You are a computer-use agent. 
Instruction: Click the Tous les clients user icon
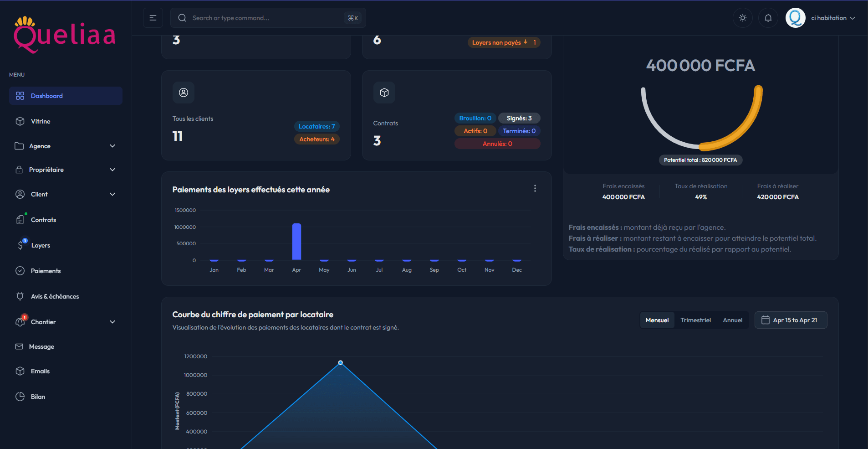[184, 93]
